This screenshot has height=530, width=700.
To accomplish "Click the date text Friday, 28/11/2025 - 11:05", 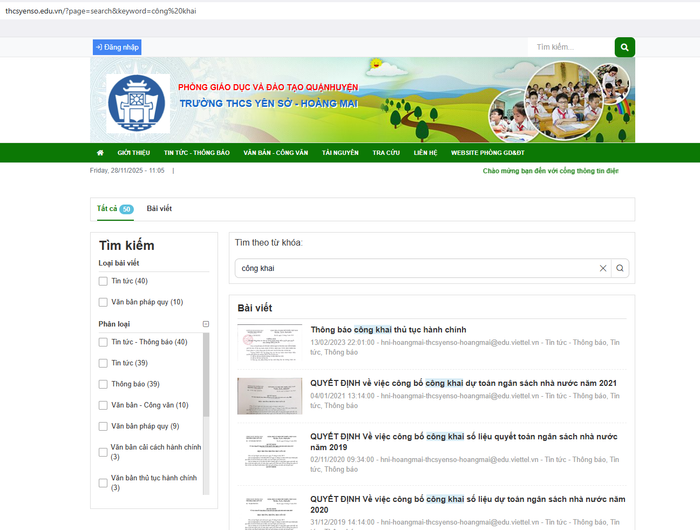I will pos(127,171).
